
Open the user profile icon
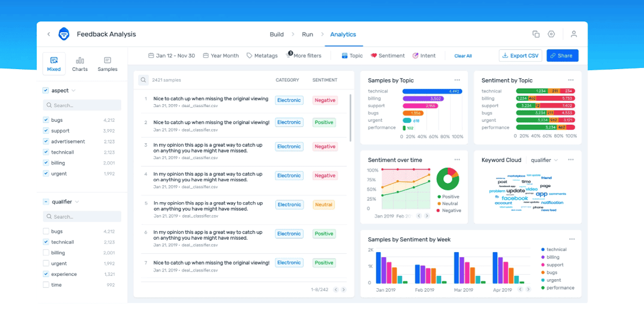(574, 34)
